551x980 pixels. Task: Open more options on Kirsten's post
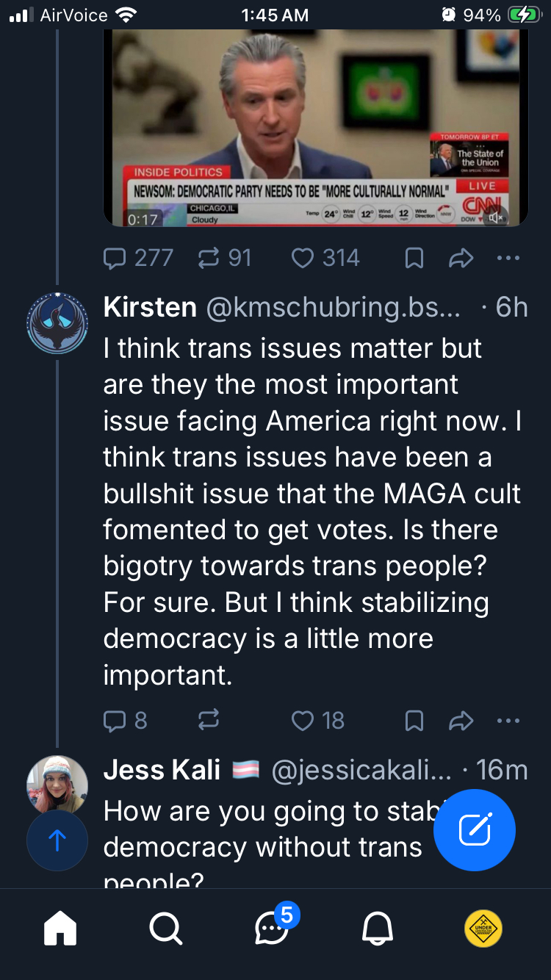508,721
